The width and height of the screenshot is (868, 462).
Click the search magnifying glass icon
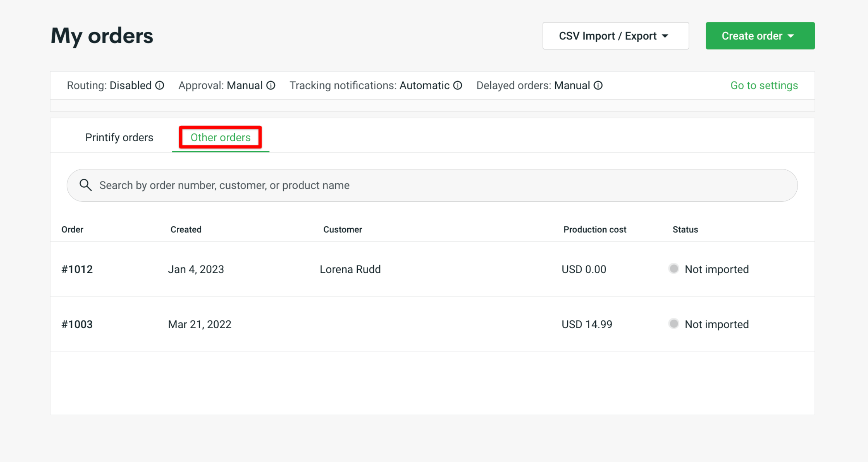(85, 185)
